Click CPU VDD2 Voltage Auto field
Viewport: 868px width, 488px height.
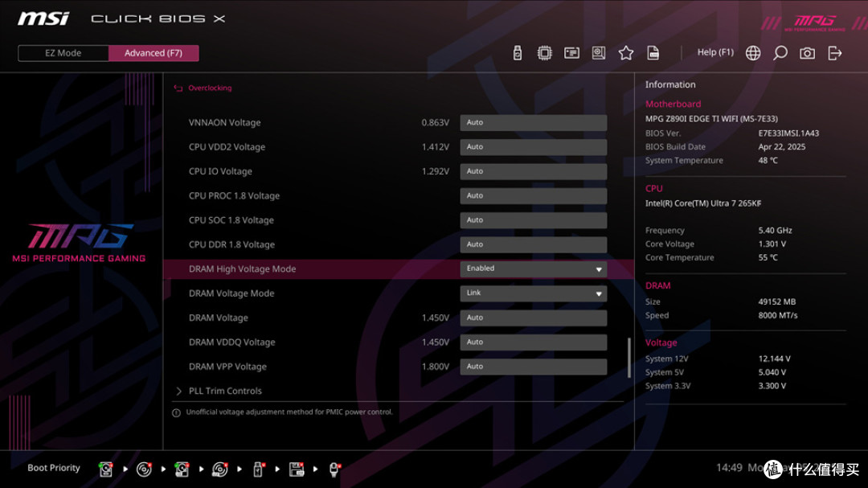click(533, 147)
